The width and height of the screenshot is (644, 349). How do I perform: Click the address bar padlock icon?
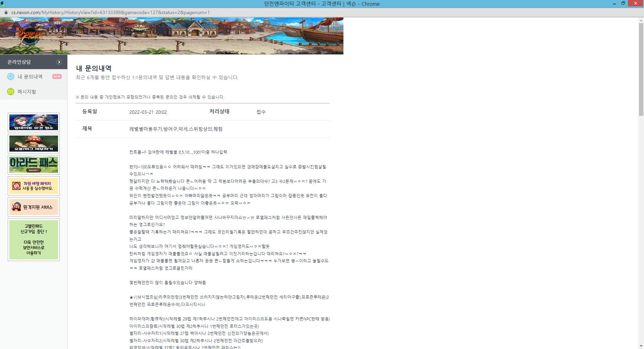[6, 12]
